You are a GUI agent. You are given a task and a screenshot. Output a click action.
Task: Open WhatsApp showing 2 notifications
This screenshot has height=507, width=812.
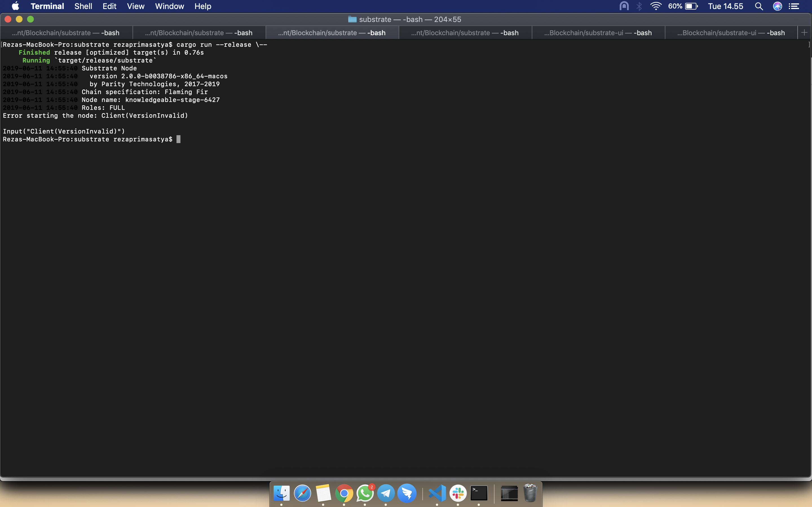[365, 493]
